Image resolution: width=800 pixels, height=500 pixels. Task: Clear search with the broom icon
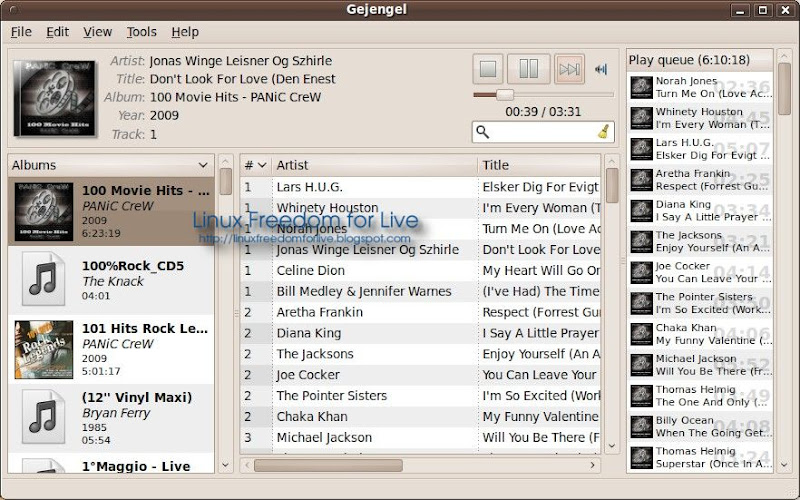[x=603, y=131]
